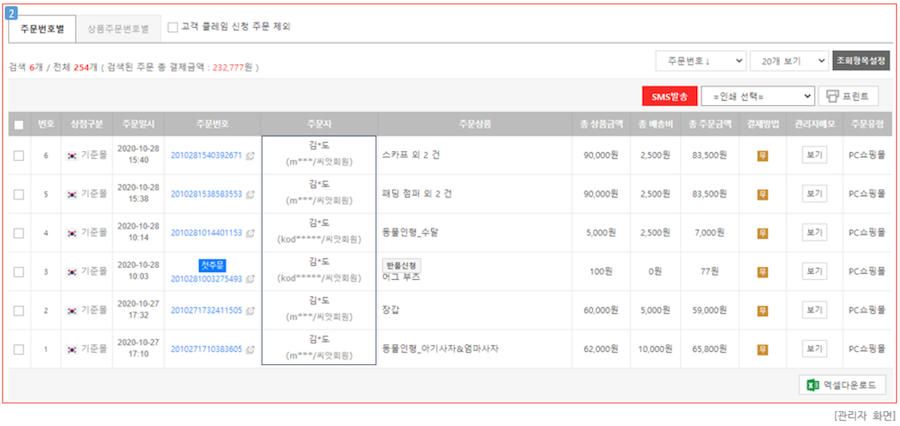Screen dimensions: 900x426
Task: Click the 프린트 printer button
Action: [849, 96]
